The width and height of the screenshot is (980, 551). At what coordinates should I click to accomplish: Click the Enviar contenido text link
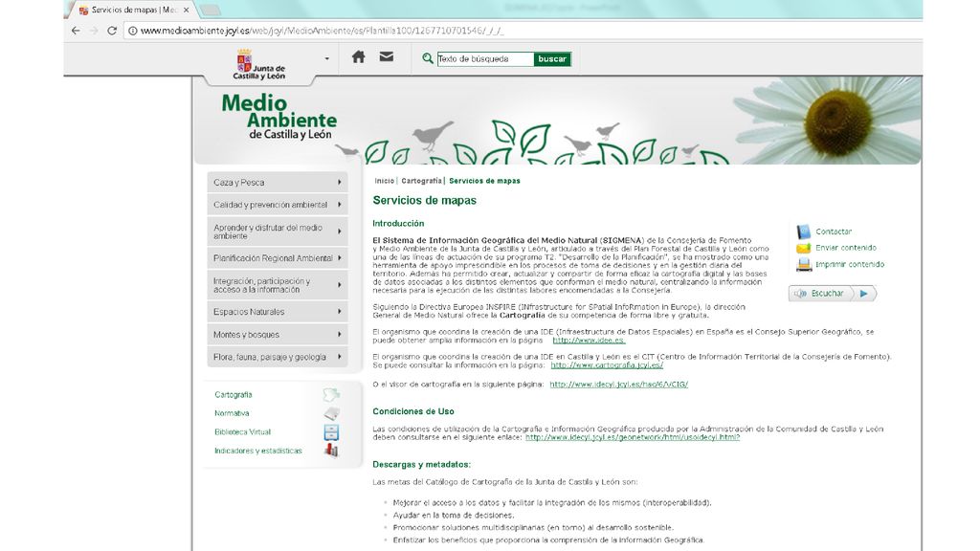(846, 248)
